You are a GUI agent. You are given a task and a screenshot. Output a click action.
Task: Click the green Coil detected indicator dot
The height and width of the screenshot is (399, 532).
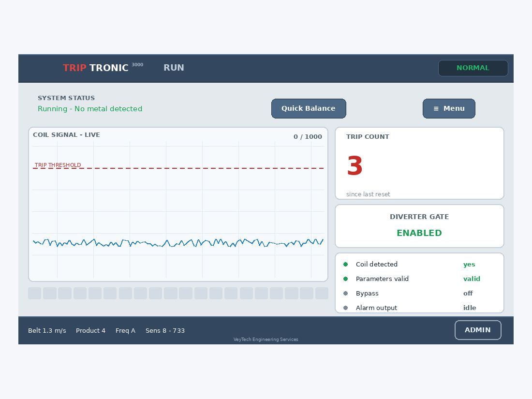(x=345, y=264)
